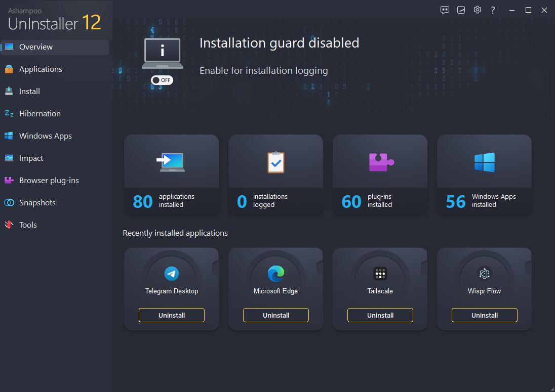The width and height of the screenshot is (555, 392).
Task: Enable the installation guard OFF switch
Action: (x=162, y=80)
